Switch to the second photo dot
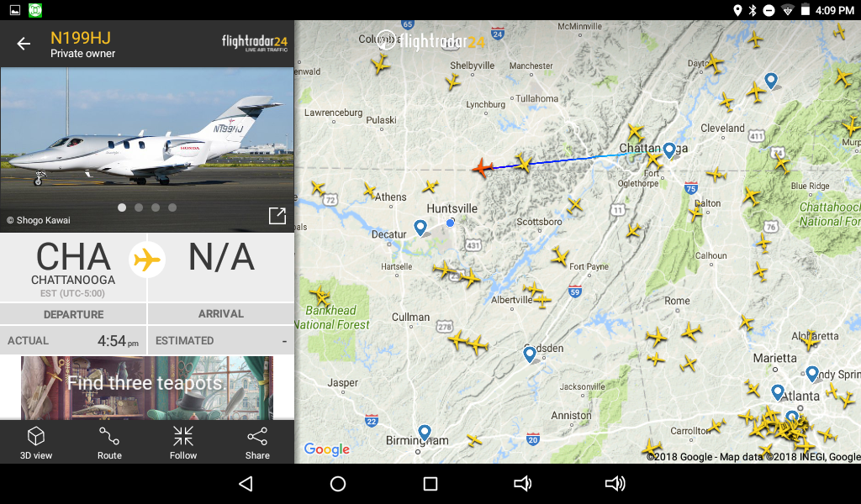The image size is (861, 504). point(139,207)
